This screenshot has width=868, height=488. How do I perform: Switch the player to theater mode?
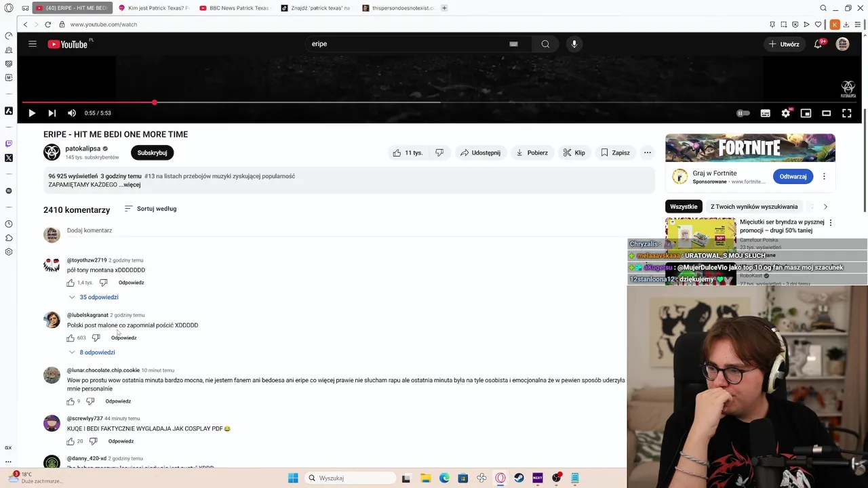(x=826, y=113)
